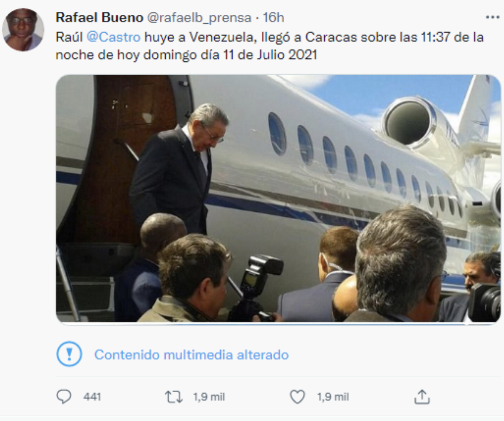Click the 1,9 mil retweet count
The width and height of the screenshot is (504, 421).
[209, 397]
